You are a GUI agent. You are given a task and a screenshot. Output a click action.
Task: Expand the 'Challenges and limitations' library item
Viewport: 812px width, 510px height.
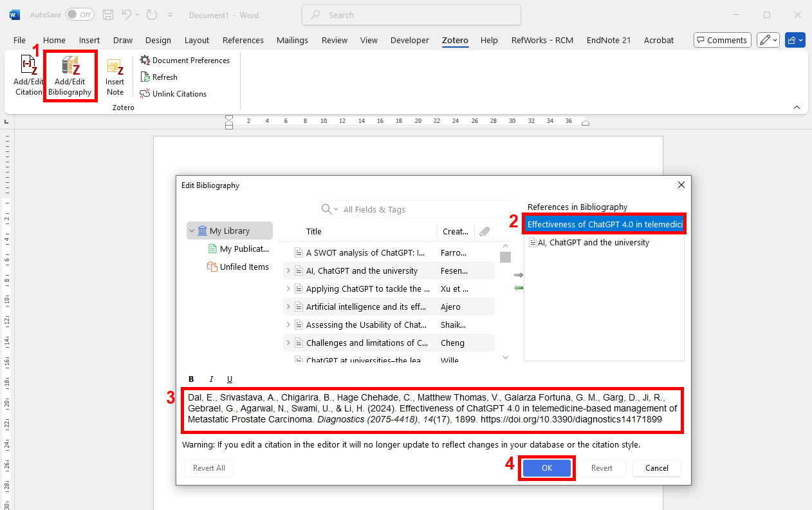point(288,343)
